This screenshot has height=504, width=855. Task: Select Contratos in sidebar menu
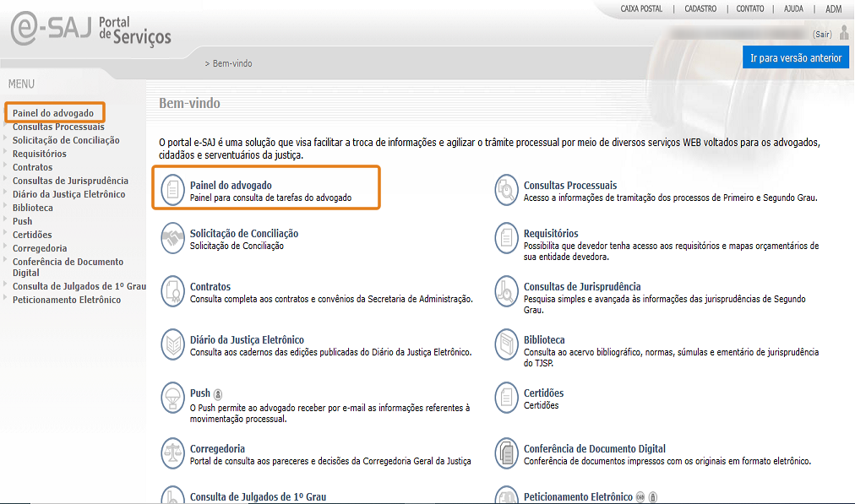point(33,167)
